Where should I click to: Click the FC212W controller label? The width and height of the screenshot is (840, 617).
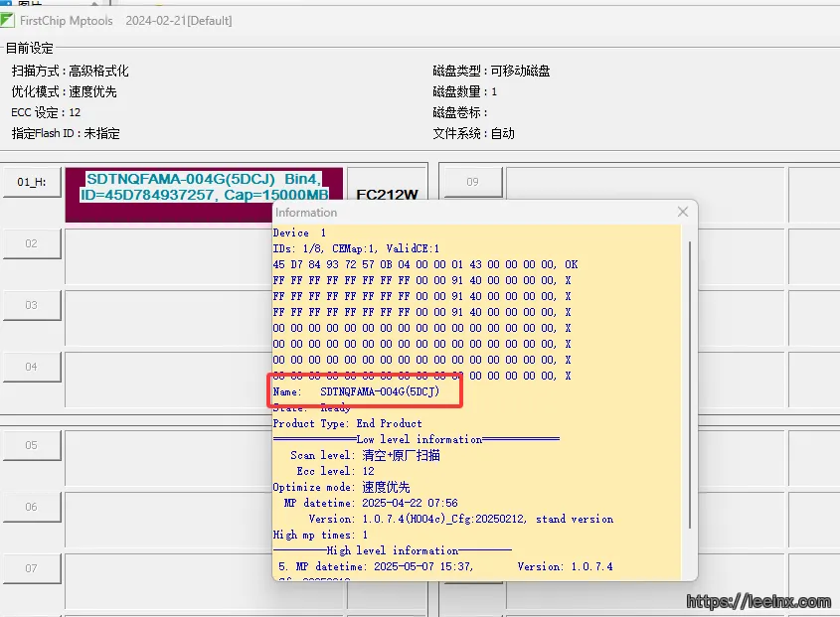[x=387, y=195]
